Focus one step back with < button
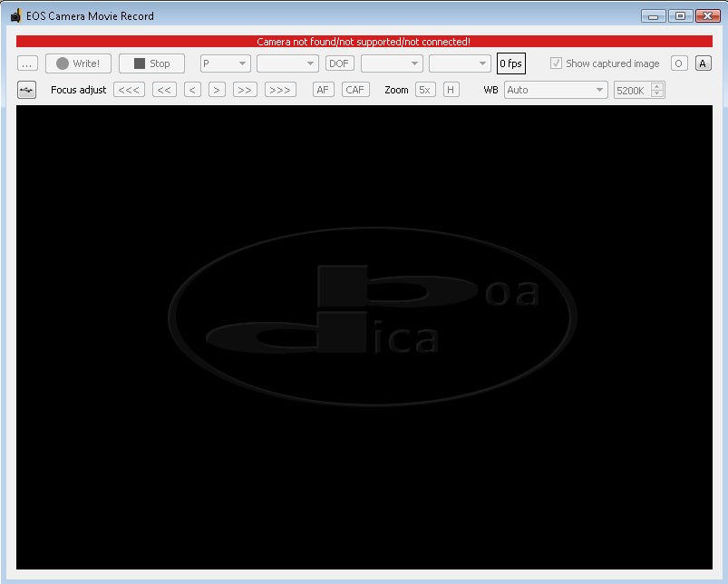 (193, 90)
